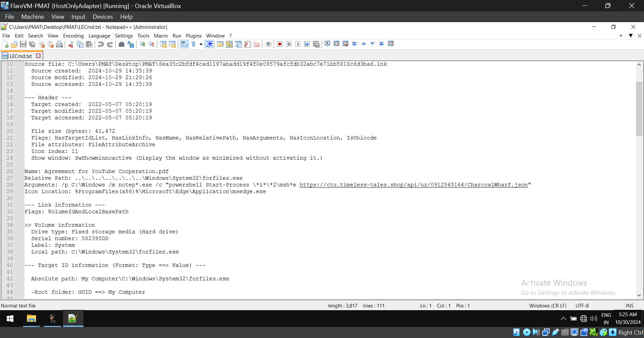This screenshot has width=644, height=338.
Task: Click the VirtualBox shared folders status icon
Action: tap(565, 332)
